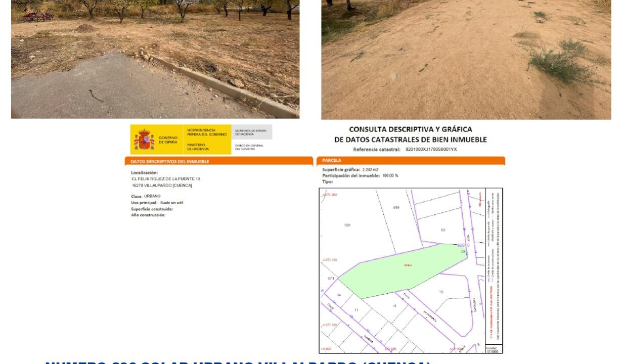Viewport: 627px width, 364px height.
Task: Click the Clase: URBANO entry
Action: (x=146, y=196)
